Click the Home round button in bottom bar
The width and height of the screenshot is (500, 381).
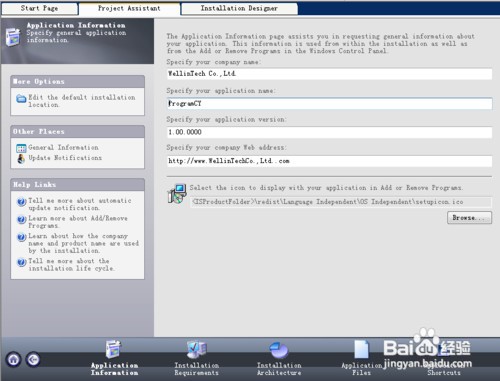(x=14, y=360)
